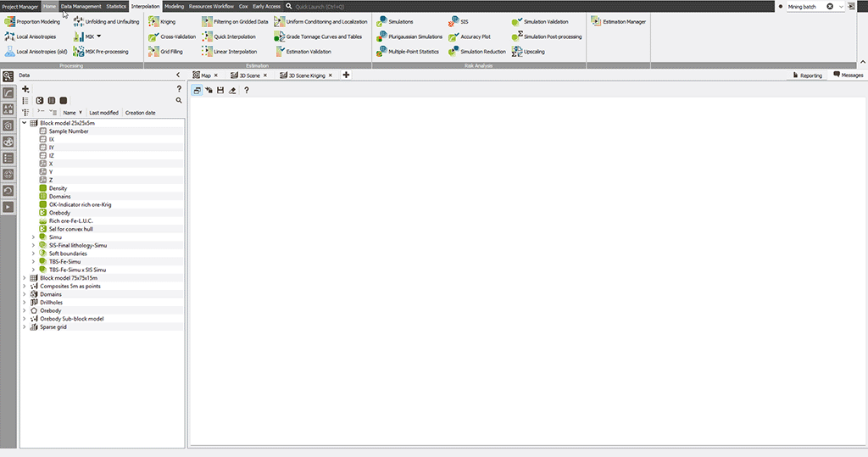Open the Reporting panel
This screenshot has height=457, width=868.
coord(808,75)
